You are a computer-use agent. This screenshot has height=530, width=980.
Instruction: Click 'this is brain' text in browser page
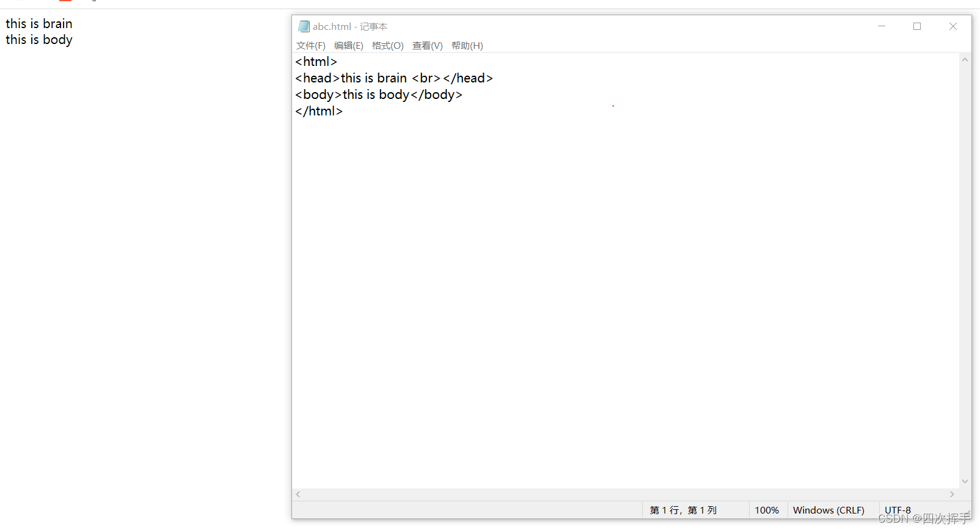pos(39,24)
